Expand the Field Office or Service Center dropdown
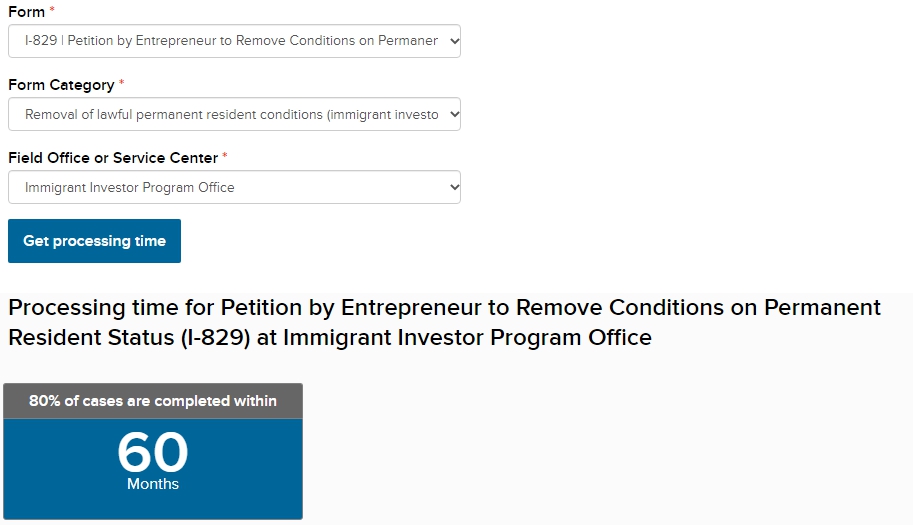Screen dimensions: 913x525 [x=234, y=187]
